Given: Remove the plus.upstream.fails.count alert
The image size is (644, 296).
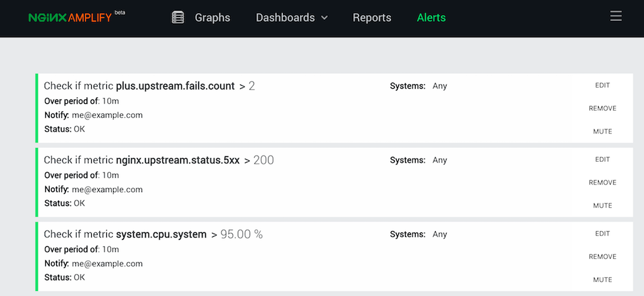Looking at the screenshot, I should [602, 108].
